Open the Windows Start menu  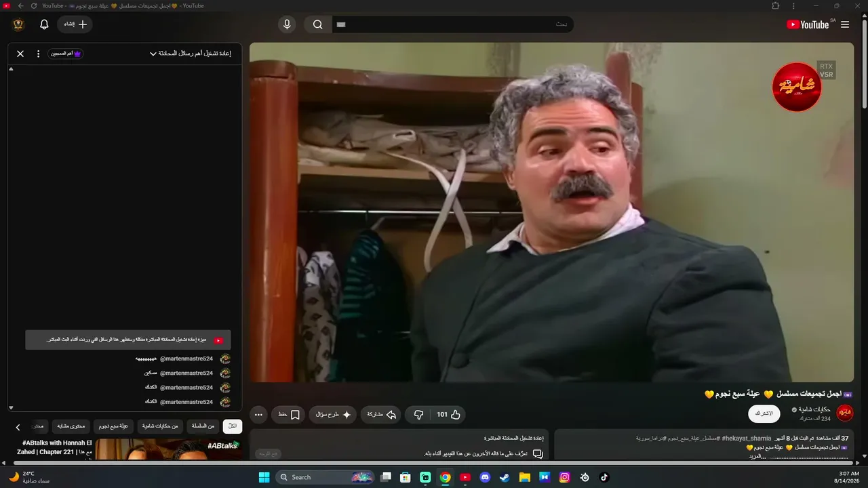pos(264,477)
